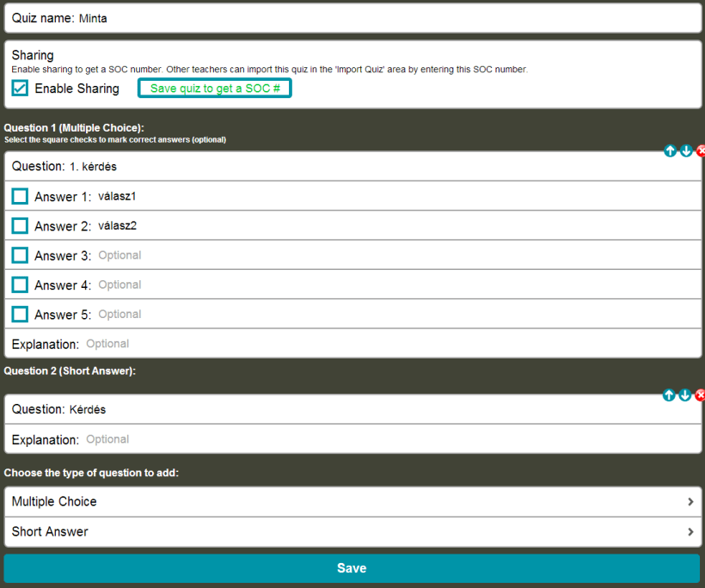This screenshot has width=705, height=588.
Task: Mark Answer 1 'válasz1' as correct
Action: coord(19,196)
